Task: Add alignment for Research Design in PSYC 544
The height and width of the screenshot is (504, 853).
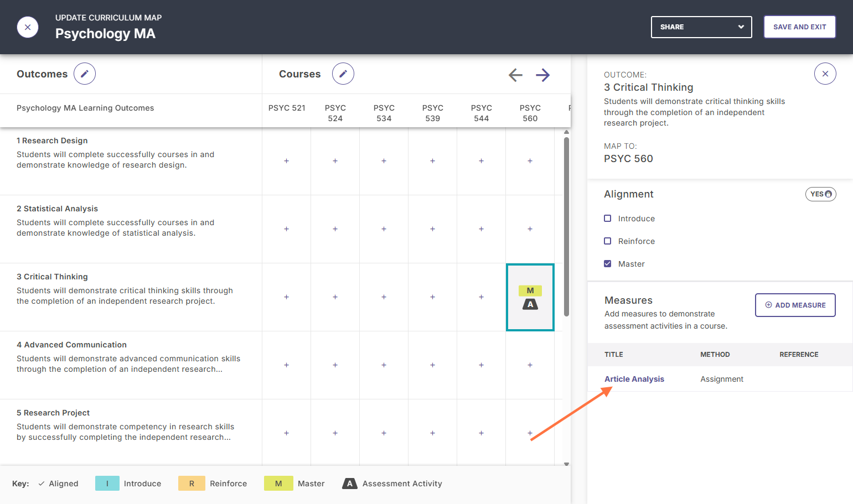Action: (x=481, y=161)
